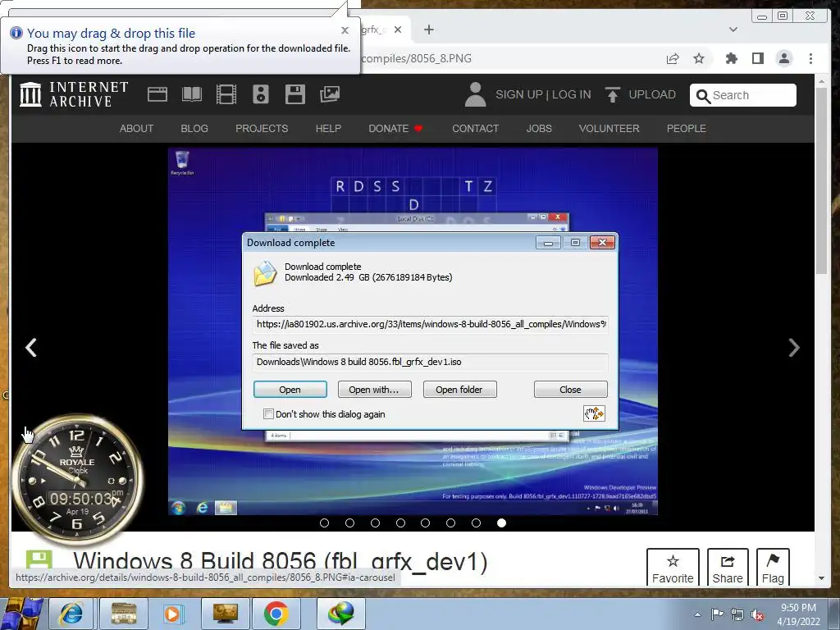Open the PEOPLE menu item

point(687,129)
